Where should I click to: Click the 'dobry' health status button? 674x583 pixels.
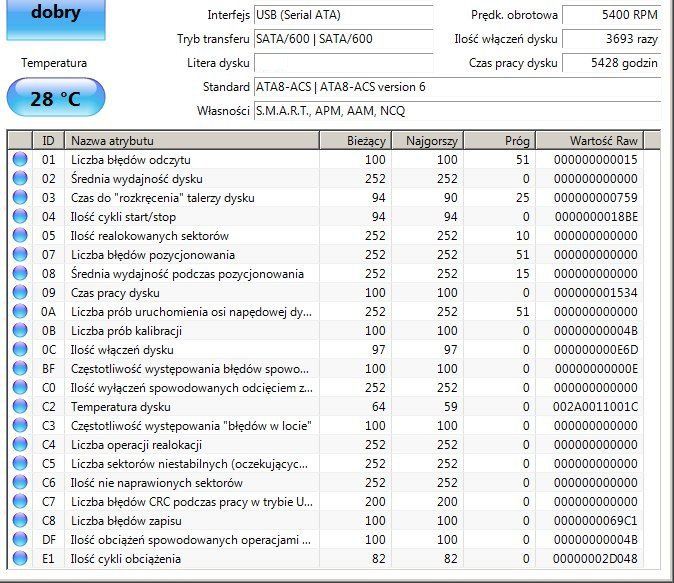click(56, 19)
